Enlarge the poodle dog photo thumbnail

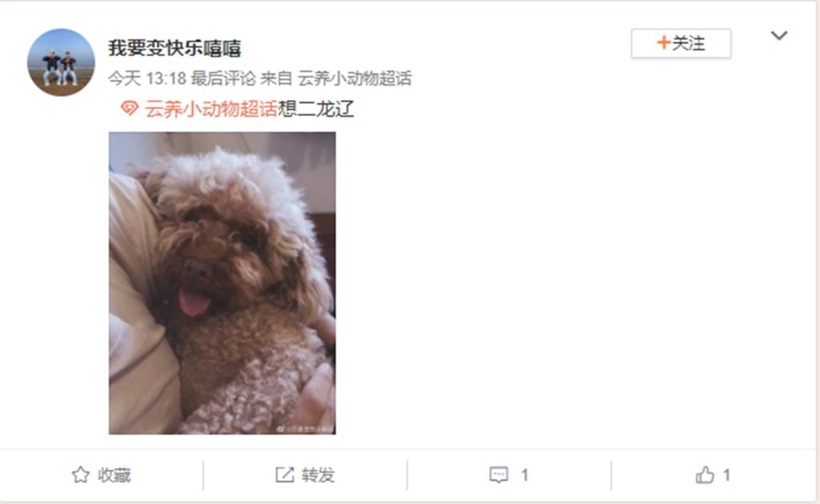click(223, 283)
